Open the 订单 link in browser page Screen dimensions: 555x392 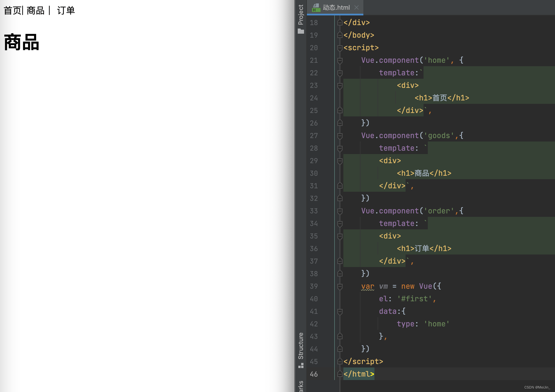[66, 11]
